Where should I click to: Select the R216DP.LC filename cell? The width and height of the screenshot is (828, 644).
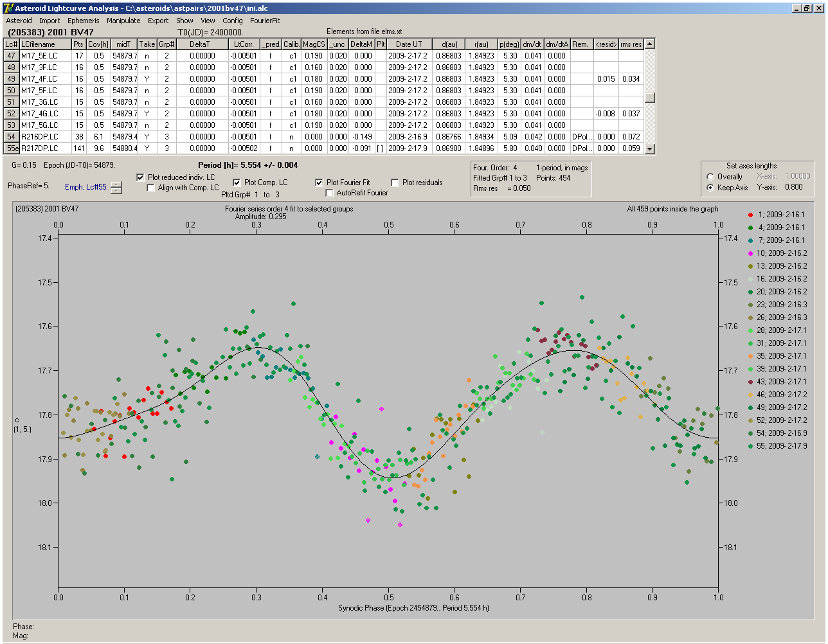coord(45,137)
